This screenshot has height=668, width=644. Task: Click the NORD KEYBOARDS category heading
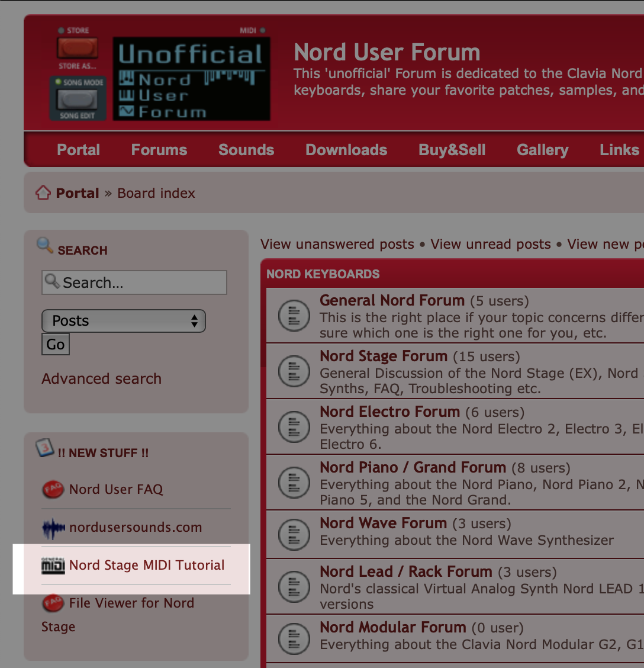(323, 274)
